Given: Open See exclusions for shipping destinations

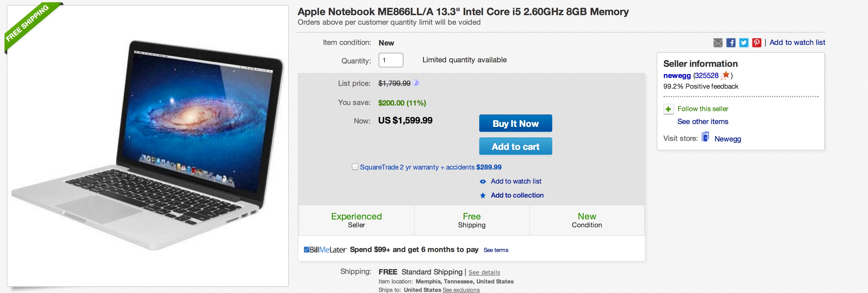Looking at the screenshot, I should (x=461, y=290).
